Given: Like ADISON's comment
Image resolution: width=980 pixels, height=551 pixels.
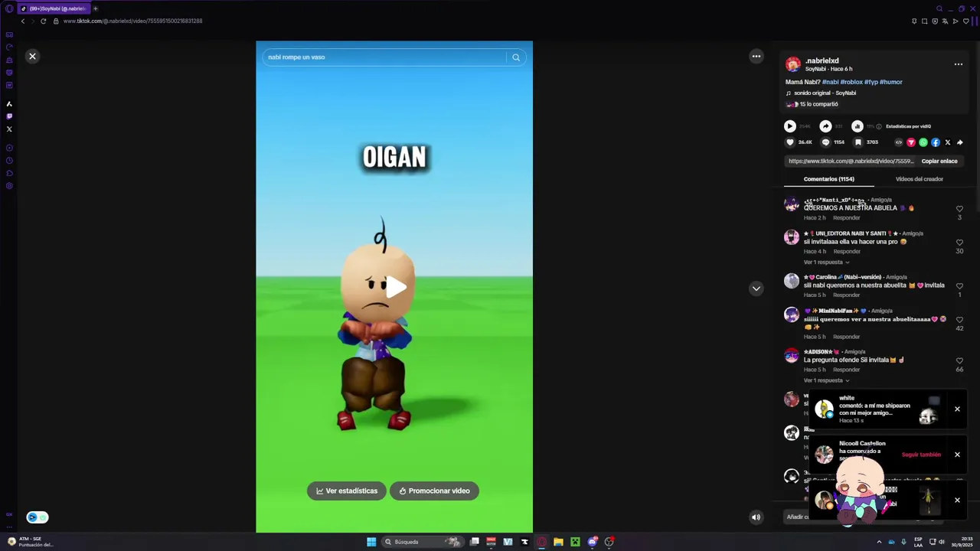Looking at the screenshot, I should point(959,361).
